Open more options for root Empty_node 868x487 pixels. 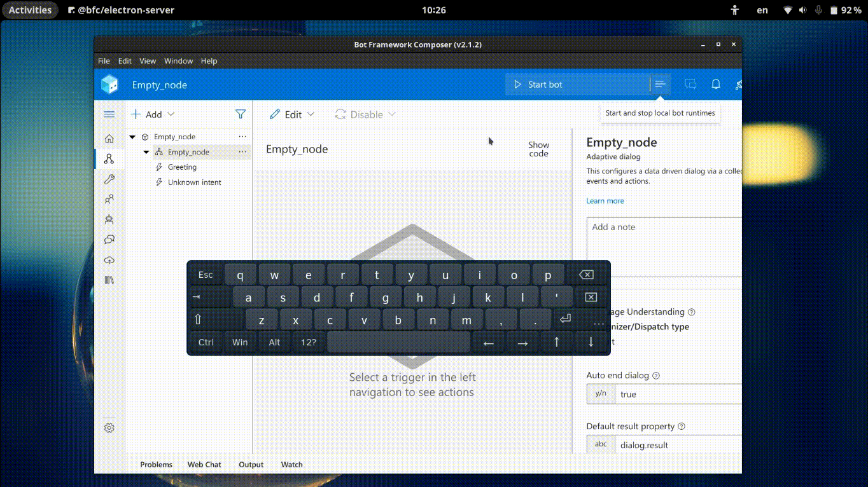pos(242,137)
